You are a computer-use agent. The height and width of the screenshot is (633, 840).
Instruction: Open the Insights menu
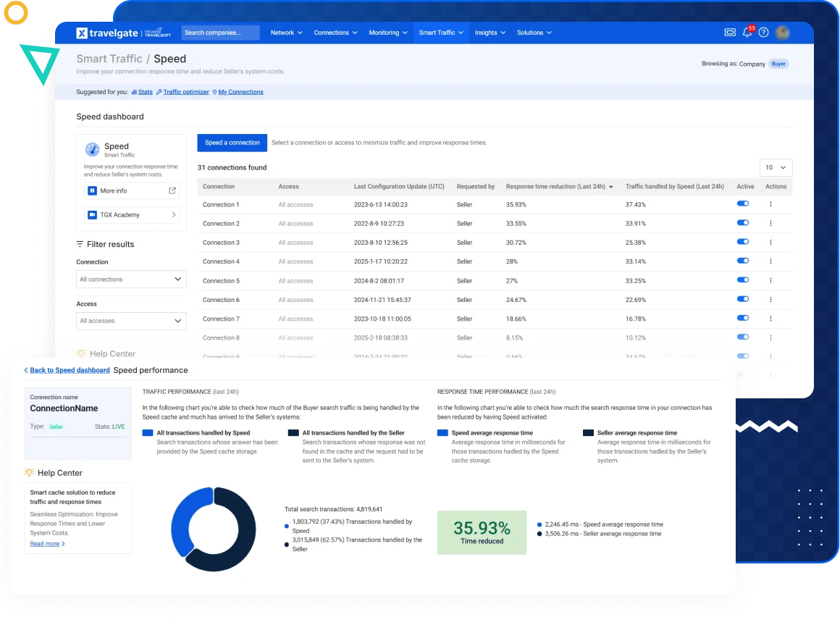click(x=490, y=33)
